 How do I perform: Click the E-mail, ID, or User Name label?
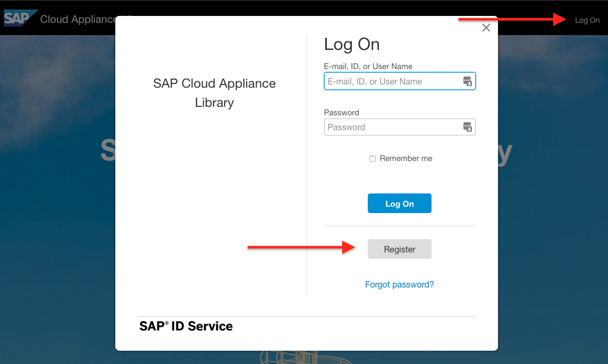coord(368,66)
